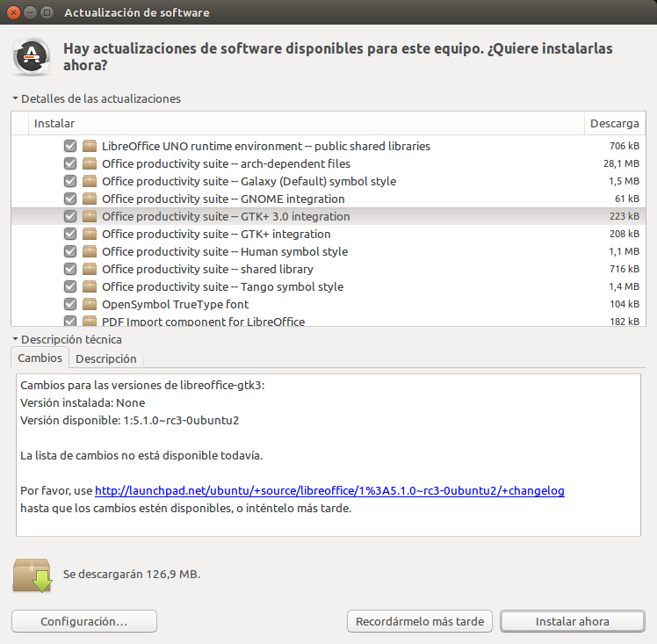Screen dimensions: 657x644
Task: Click package icon next to arch-dependent files
Action: 90,163
